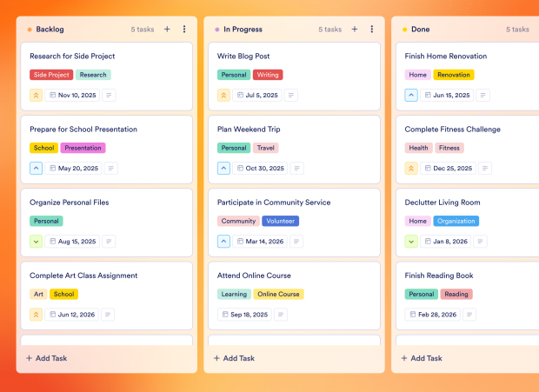This screenshot has height=392, width=539.
Task: Open description icon on Organize Personal Files
Action: [109, 242]
